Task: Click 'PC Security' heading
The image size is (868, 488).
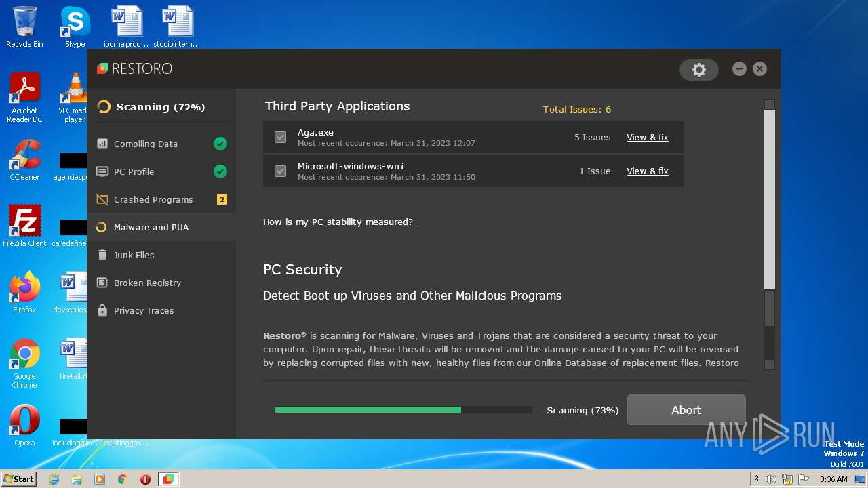Action: [302, 269]
